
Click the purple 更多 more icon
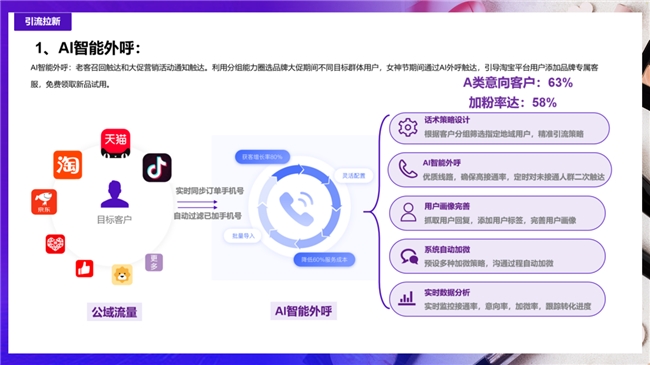coord(154,262)
